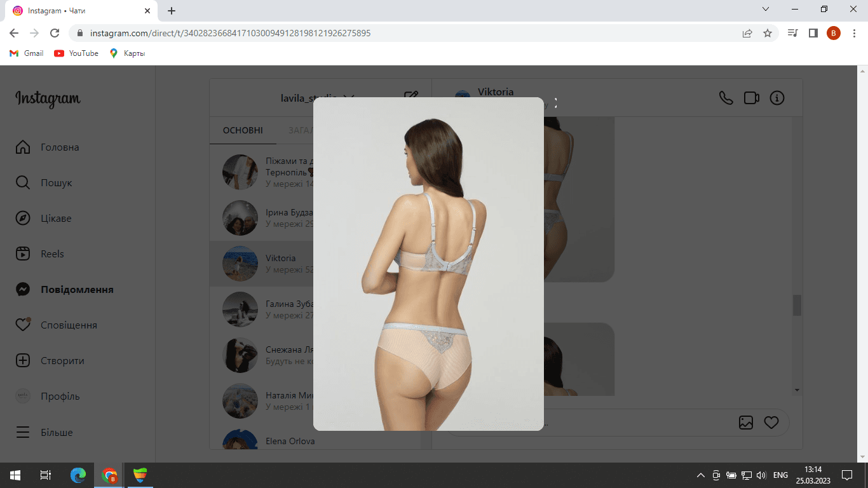Open chat with Наталія
This screenshot has height=488, width=868.
coord(315,401)
